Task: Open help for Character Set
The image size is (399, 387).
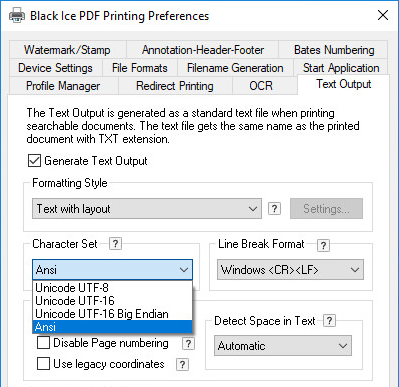Action: 115,244
